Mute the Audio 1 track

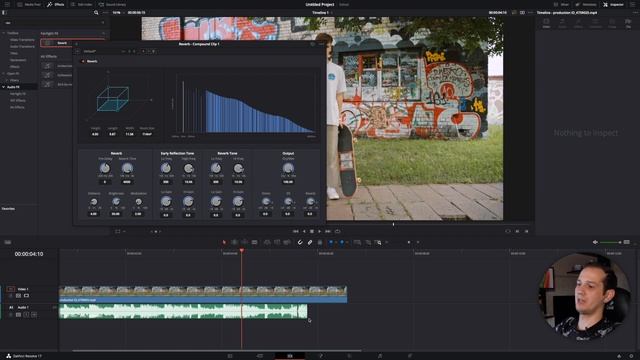(34, 315)
